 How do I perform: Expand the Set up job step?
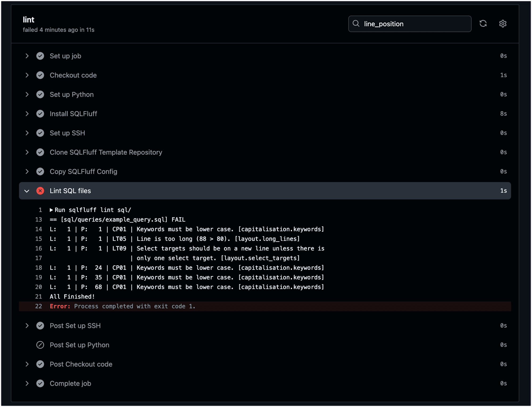coord(27,56)
